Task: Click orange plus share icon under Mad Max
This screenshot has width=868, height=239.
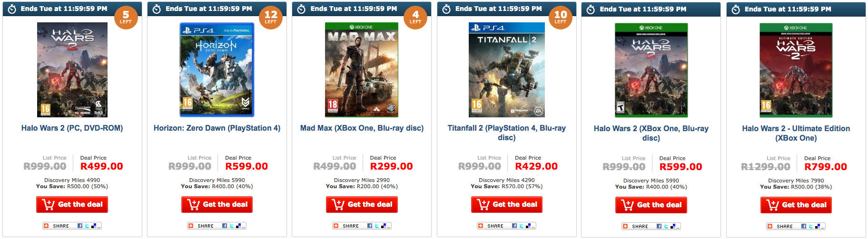Action: (x=336, y=226)
